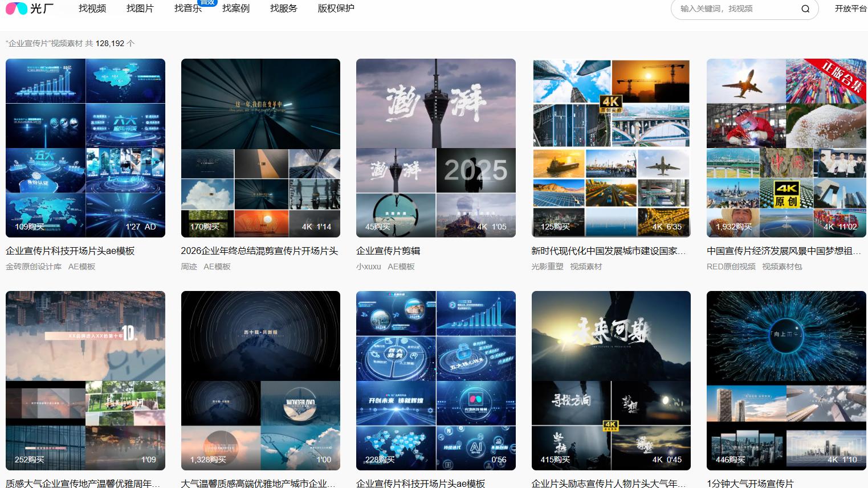Image resolution: width=868 pixels, height=488 pixels.
Task: Click AE模板 tag beside 周迹
Action: [217, 266]
